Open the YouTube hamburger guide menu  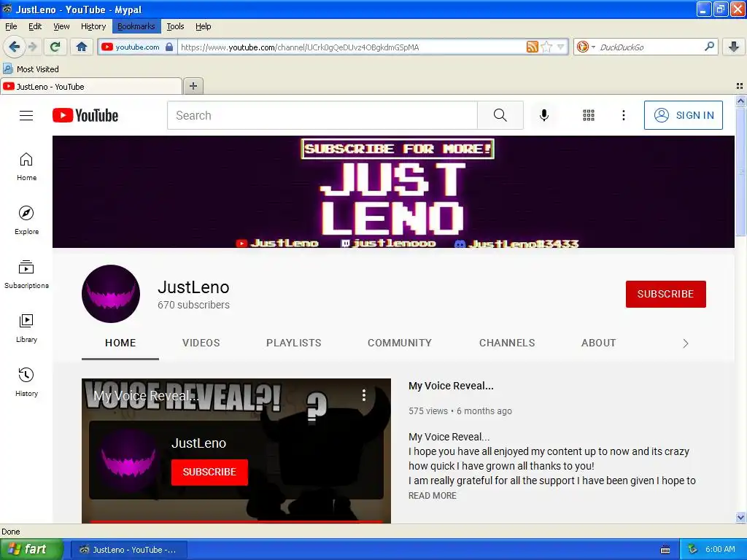[26, 116]
